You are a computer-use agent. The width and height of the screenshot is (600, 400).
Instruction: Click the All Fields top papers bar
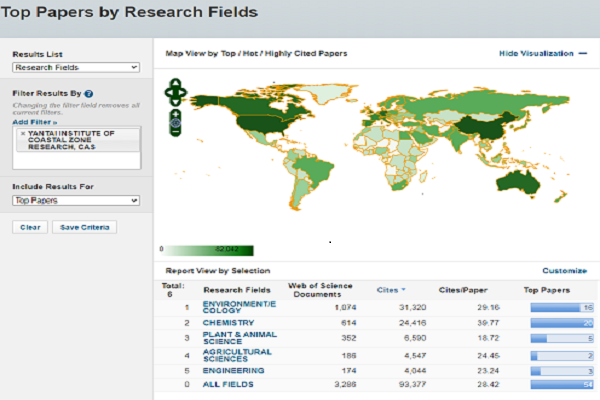[x=562, y=382]
